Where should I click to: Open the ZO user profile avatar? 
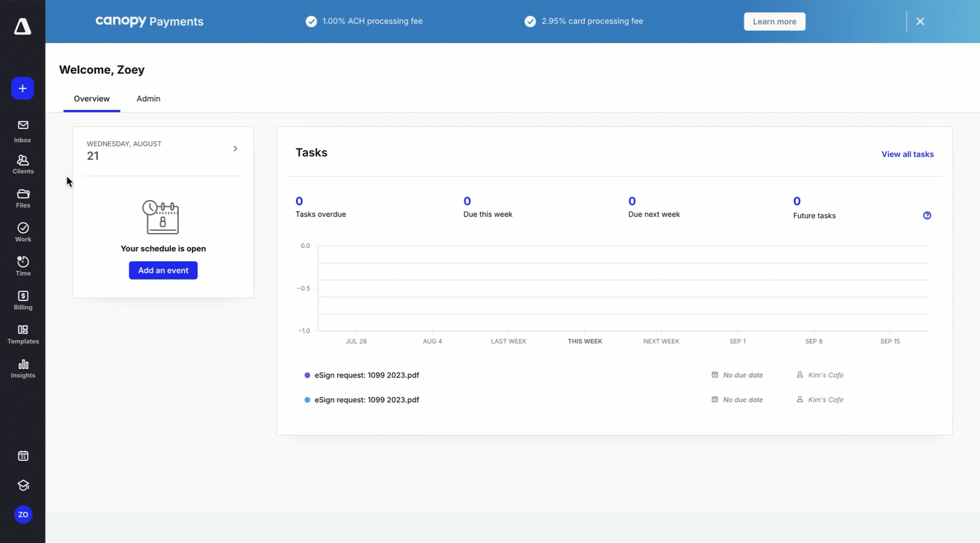pyautogui.click(x=23, y=515)
